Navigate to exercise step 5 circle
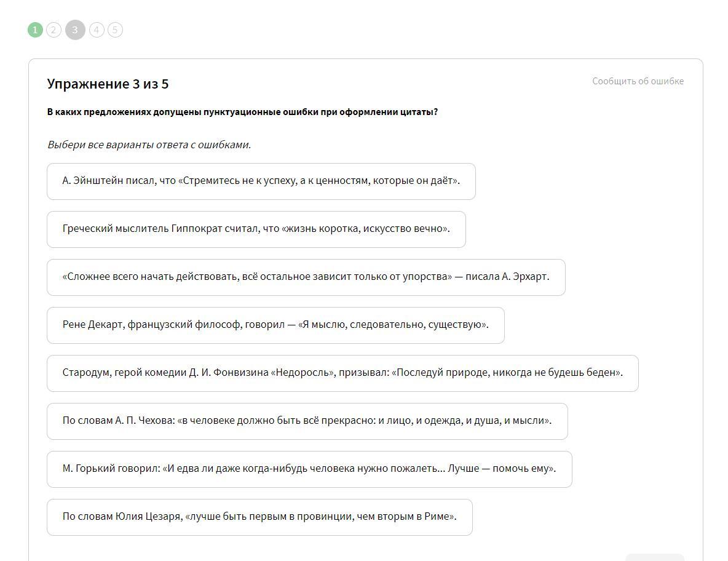 point(115,30)
